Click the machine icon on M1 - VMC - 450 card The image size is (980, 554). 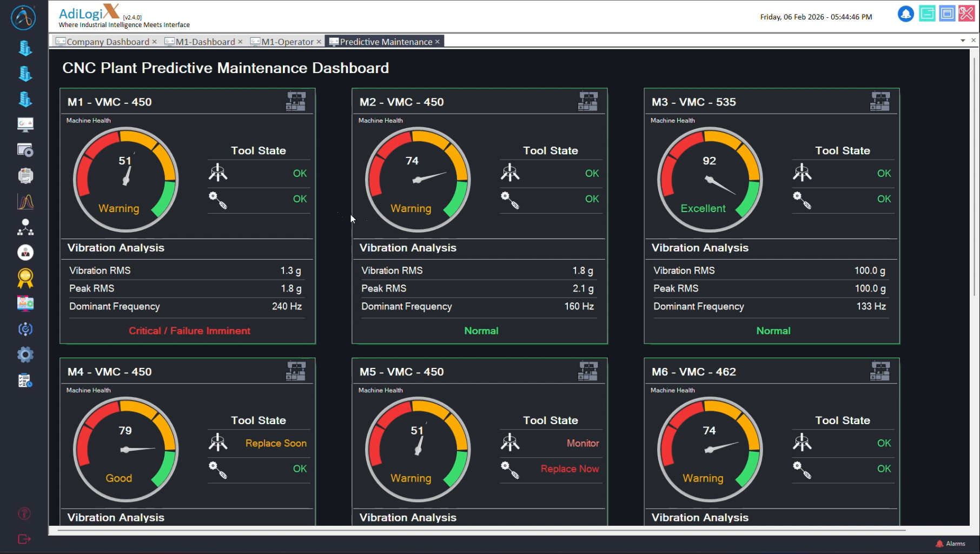(x=296, y=102)
